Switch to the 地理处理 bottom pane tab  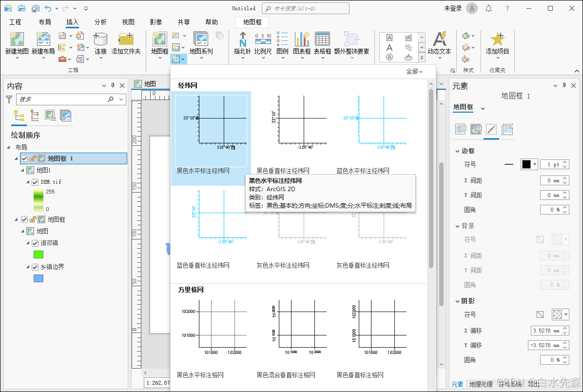(481, 384)
